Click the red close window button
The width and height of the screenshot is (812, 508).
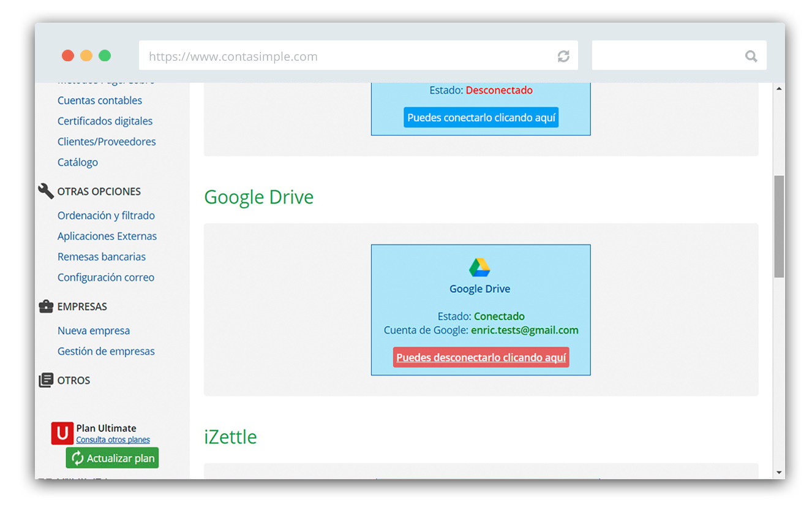pyautogui.click(x=68, y=56)
